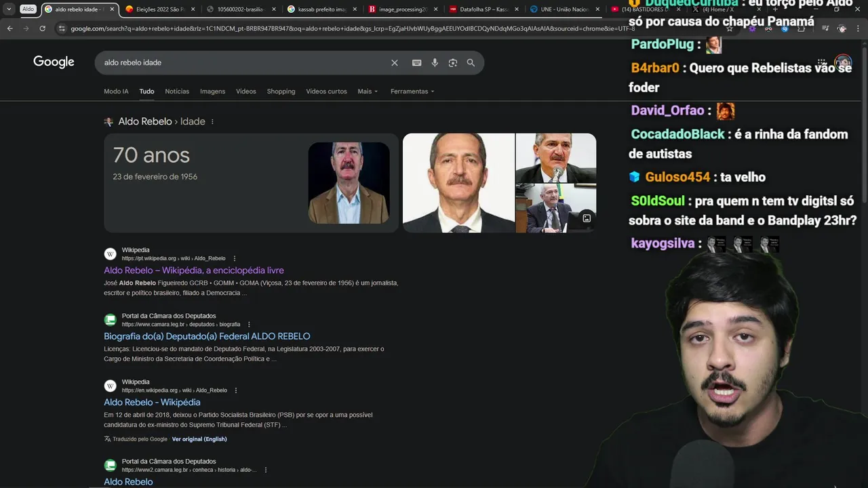Image resolution: width=868 pixels, height=488 pixels.
Task: Open the bottom-right photo of elderly man
Action: [556, 209]
